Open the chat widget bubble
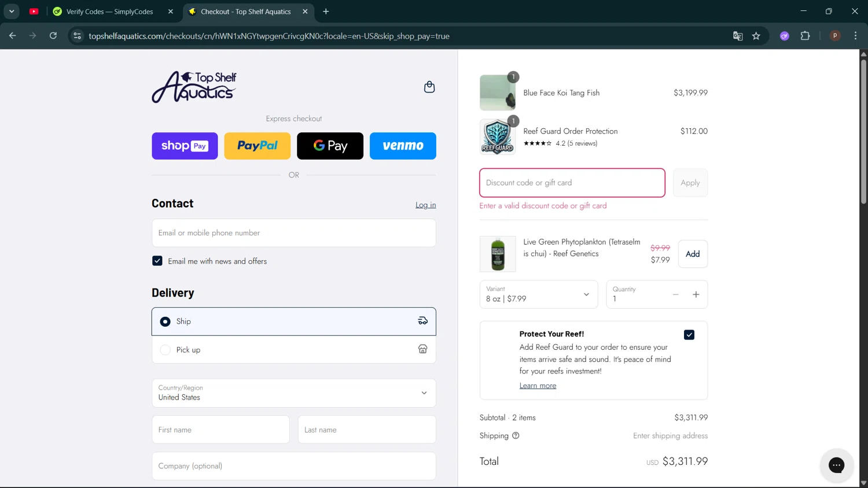The width and height of the screenshot is (868, 488). coord(836,465)
